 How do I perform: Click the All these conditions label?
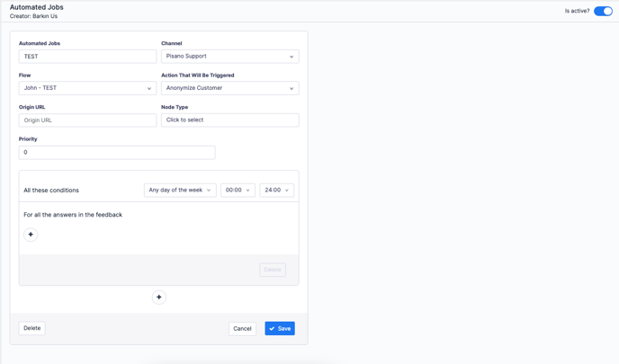(x=51, y=191)
